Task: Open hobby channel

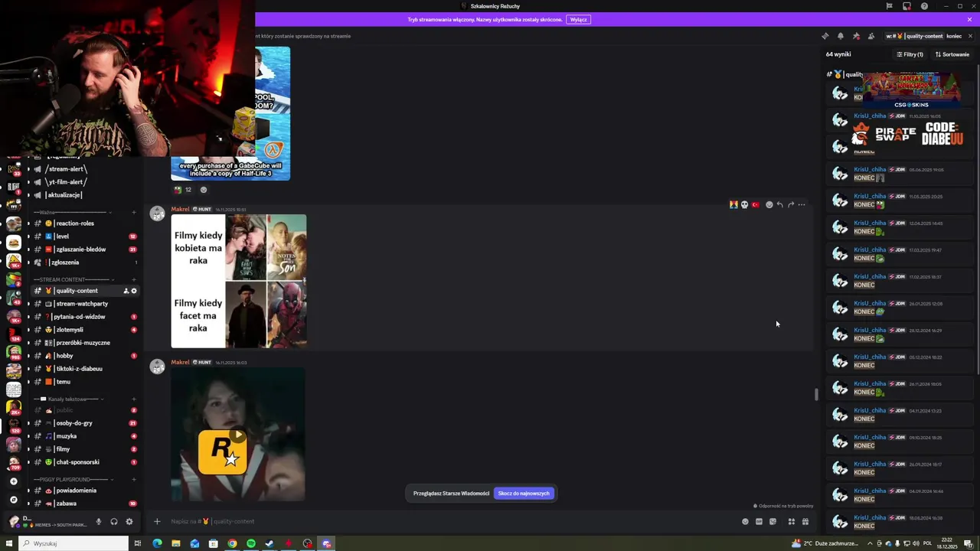Action: pos(86,356)
